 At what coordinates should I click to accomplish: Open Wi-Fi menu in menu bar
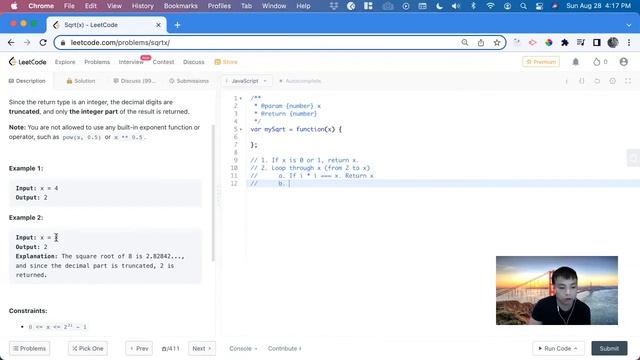point(490,6)
